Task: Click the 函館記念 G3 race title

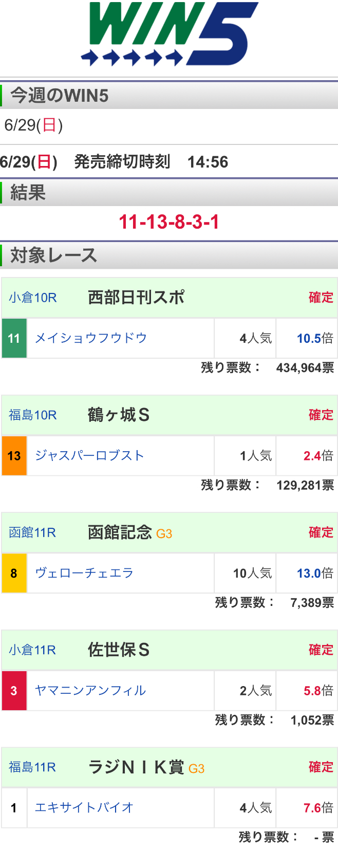Action: pos(129,532)
